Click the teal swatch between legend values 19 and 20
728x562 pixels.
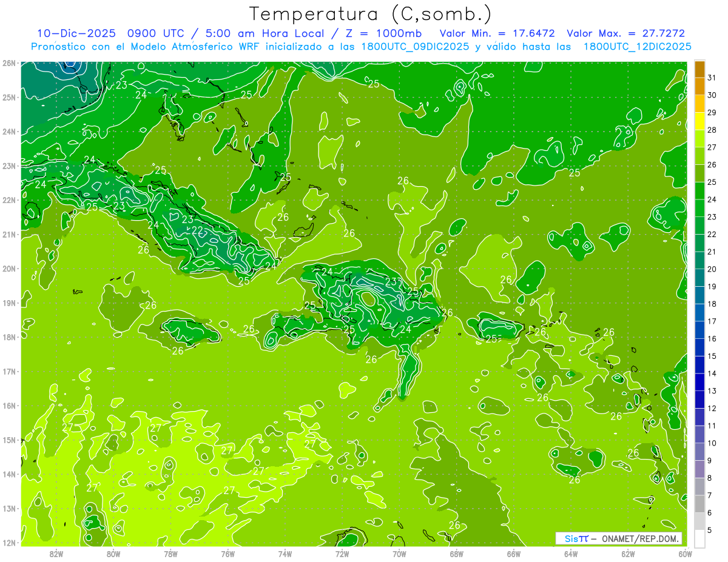[x=699, y=278]
